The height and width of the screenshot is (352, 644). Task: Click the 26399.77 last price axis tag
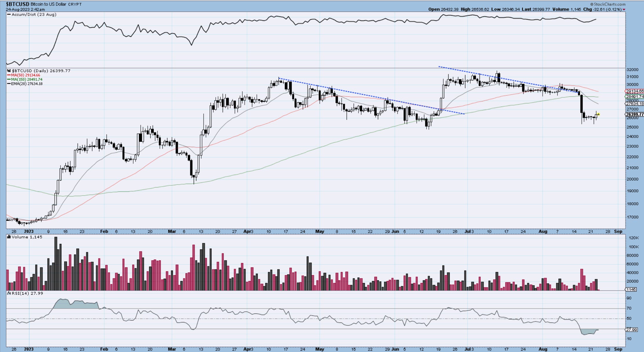(x=634, y=114)
